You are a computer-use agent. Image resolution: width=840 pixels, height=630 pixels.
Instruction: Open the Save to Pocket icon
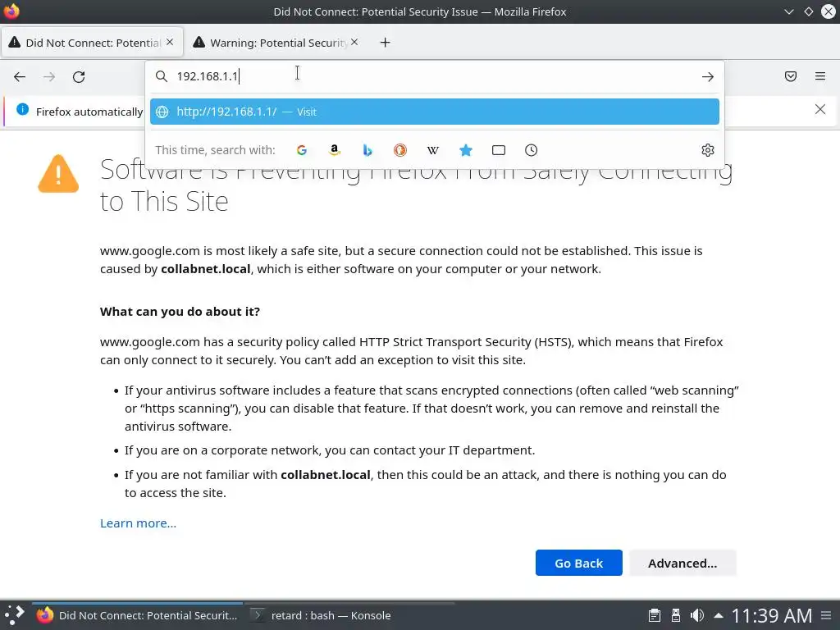coord(791,76)
